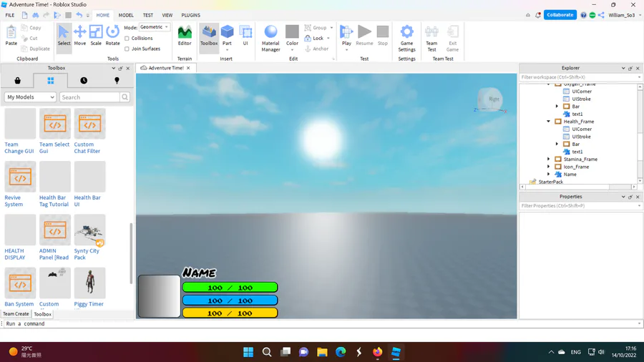The height and width of the screenshot is (362, 644).
Task: Switch to the PLUGINS ribbon tab
Action: [x=190, y=15]
